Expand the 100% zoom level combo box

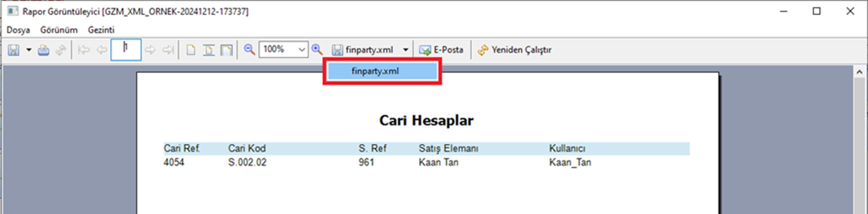[x=302, y=50]
